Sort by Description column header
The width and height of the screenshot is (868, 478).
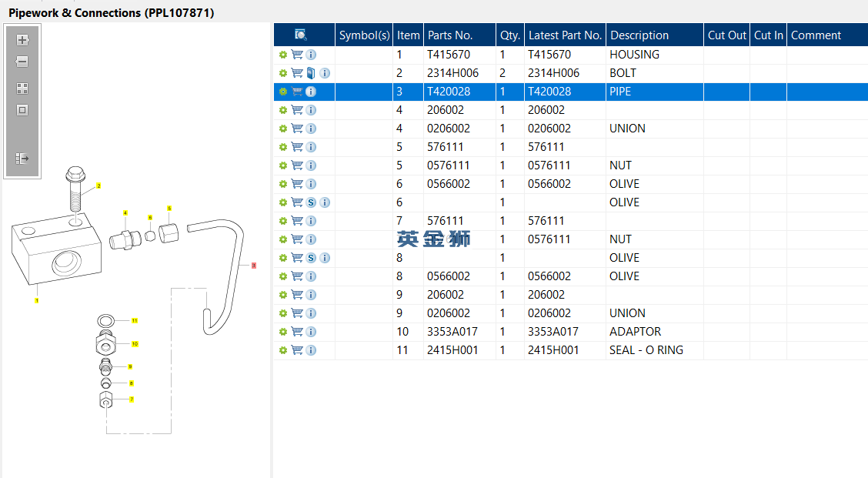tap(639, 35)
